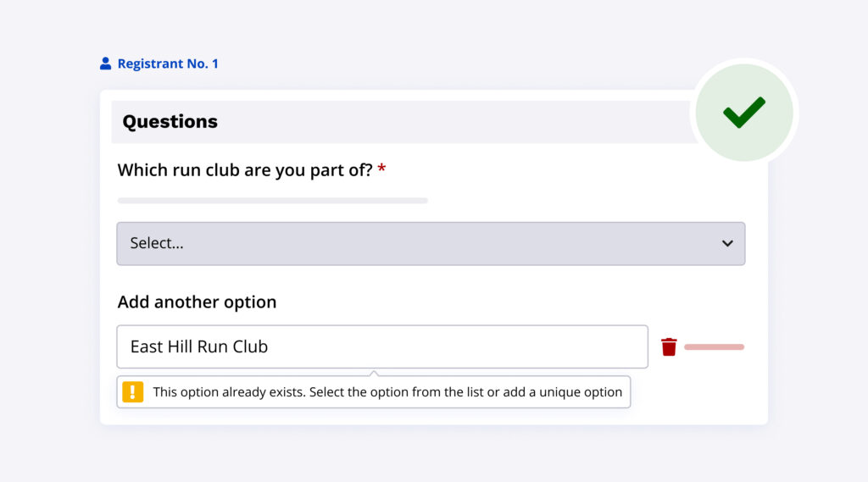The image size is (868, 482).
Task: Open the Registrant No. 1 link
Action: [168, 64]
